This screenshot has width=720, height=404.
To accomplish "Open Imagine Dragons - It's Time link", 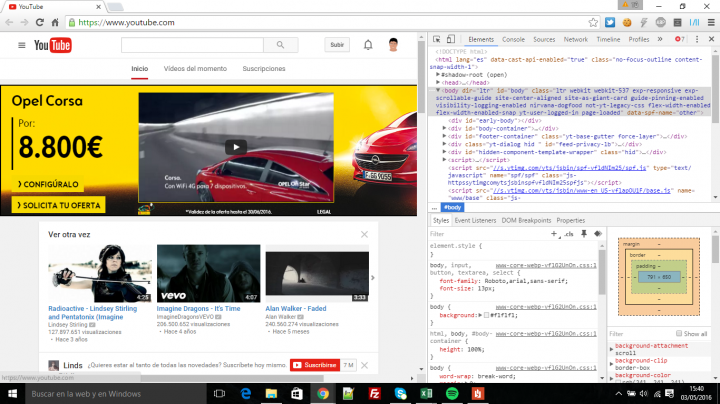I will (198, 309).
